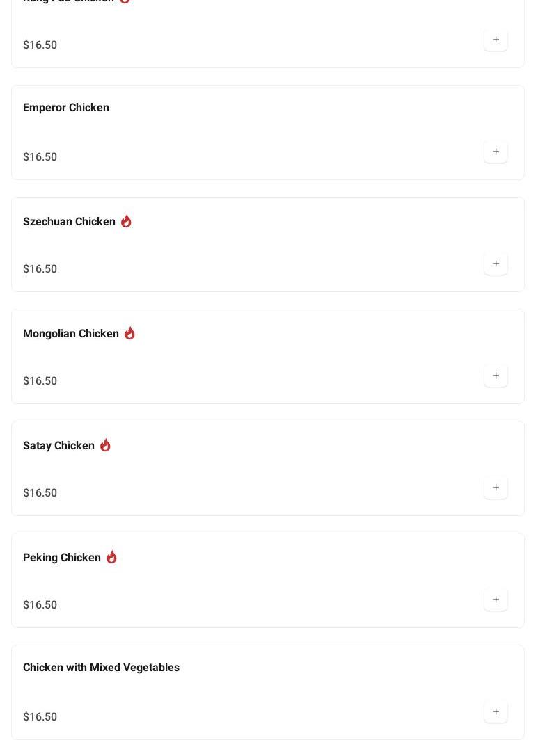This screenshot has width=536, height=756.
Task: Open Emperor Chicken item details
Action: click(66, 108)
